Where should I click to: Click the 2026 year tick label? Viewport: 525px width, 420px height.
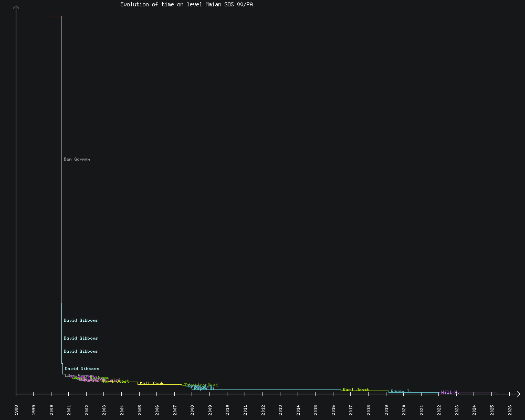tap(509, 410)
